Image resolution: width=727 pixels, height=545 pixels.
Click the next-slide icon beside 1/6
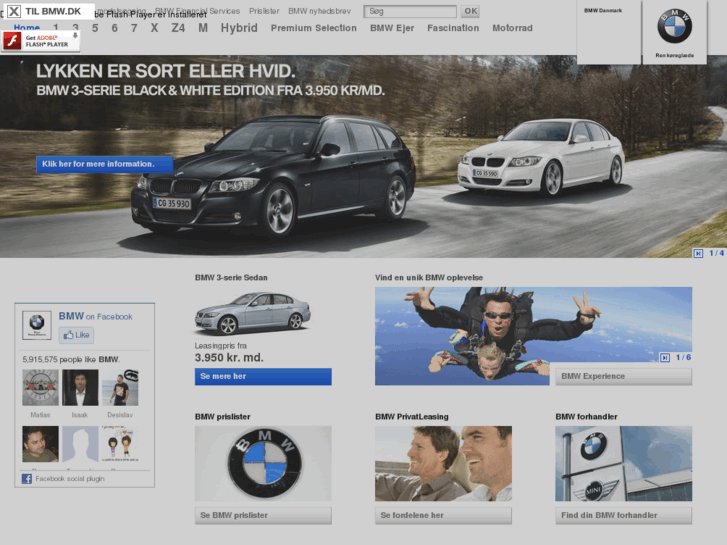[664, 357]
